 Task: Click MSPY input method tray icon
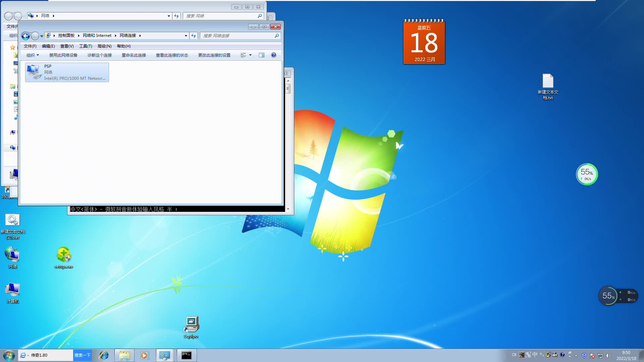click(522, 355)
